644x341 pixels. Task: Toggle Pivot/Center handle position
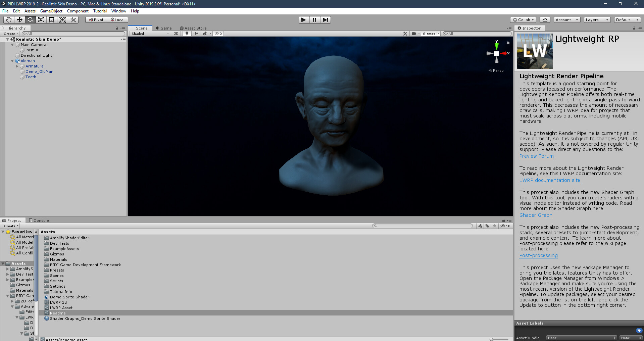click(x=96, y=20)
